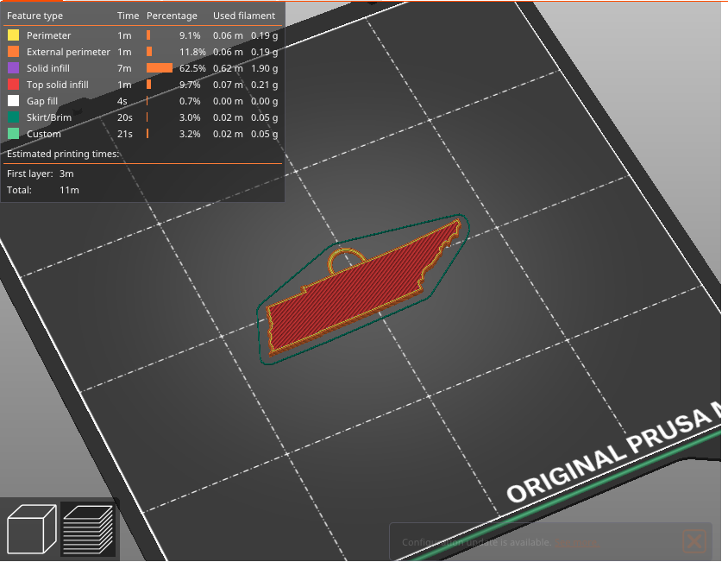Click the purple Solid infill color swatch
This screenshot has height=562, width=728.
pyautogui.click(x=14, y=68)
